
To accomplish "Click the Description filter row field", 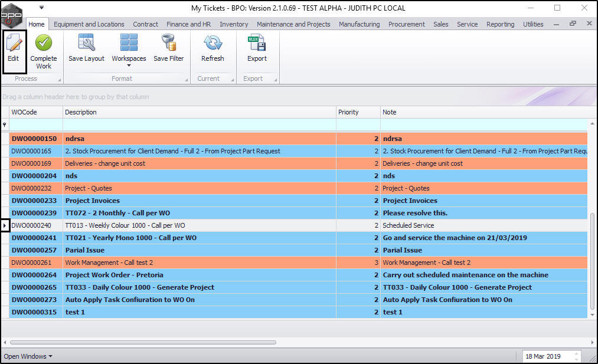I will [200, 124].
